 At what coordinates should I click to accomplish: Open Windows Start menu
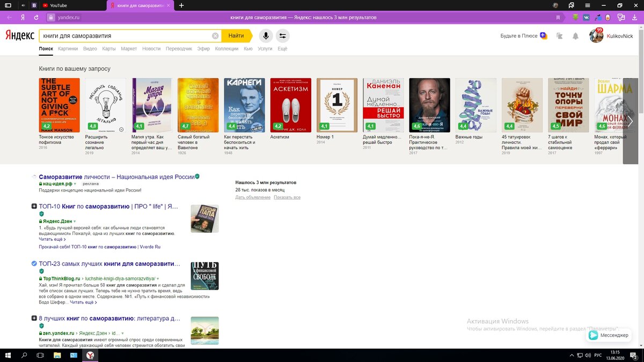click(x=9, y=356)
